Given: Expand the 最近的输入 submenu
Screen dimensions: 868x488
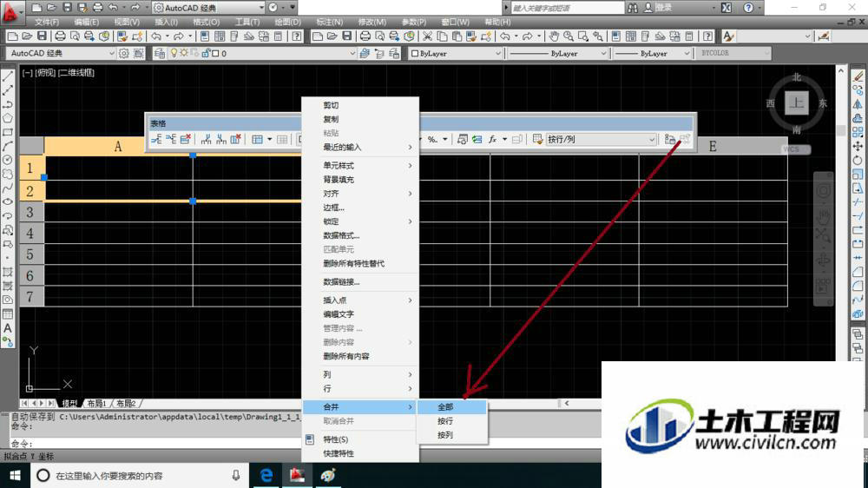Looking at the screenshot, I should [x=360, y=148].
